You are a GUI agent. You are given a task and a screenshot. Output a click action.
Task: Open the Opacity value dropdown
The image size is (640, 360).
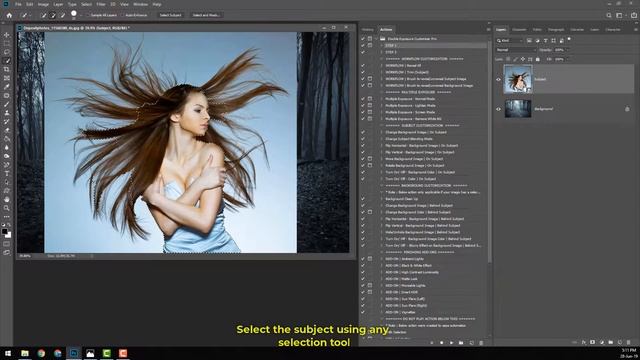[x=568, y=50]
